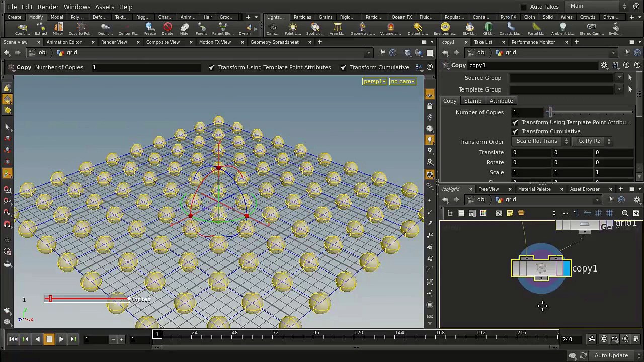644x362 pixels.
Task: Open the Source Group dropdown arrow
Action: pyautogui.click(x=619, y=78)
